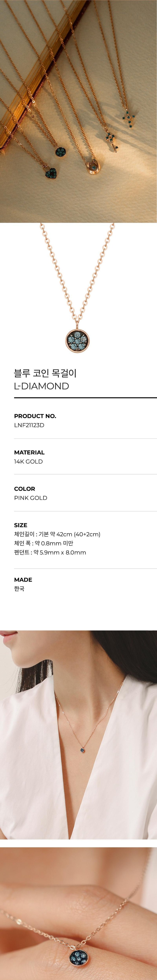This screenshot has height=980, width=157.
Task: Click the 체인 폭 chain width line
Action: (x=43, y=543)
